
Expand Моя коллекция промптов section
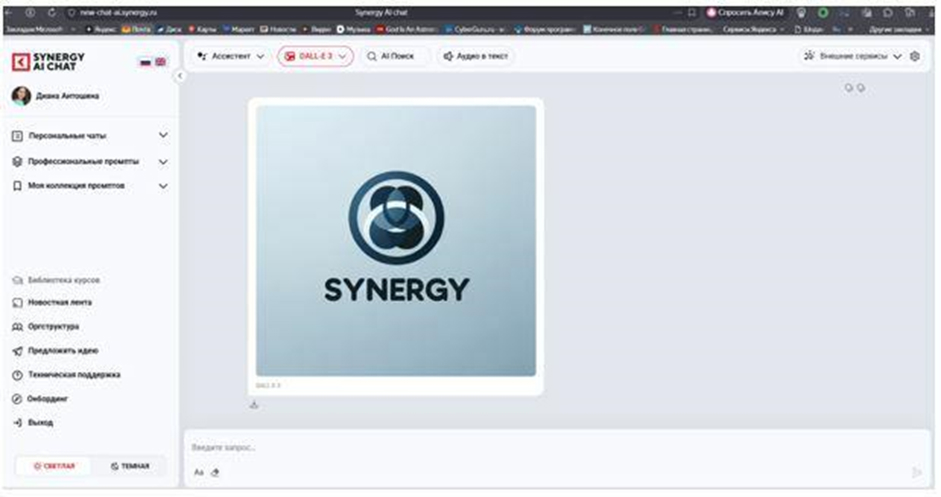(90, 186)
